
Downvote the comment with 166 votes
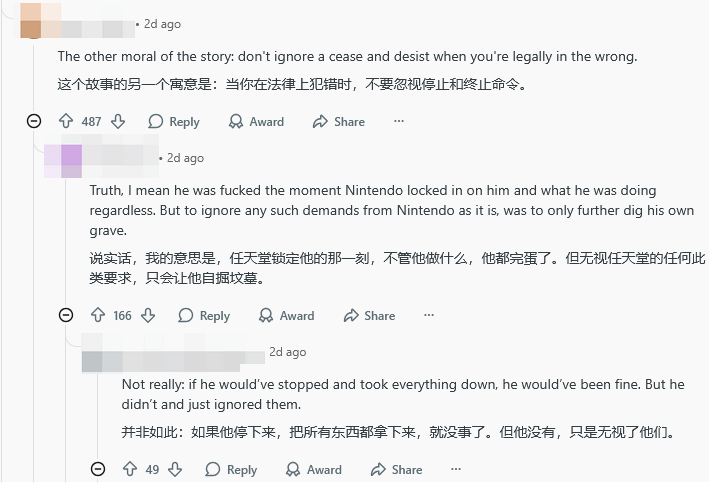(x=148, y=315)
